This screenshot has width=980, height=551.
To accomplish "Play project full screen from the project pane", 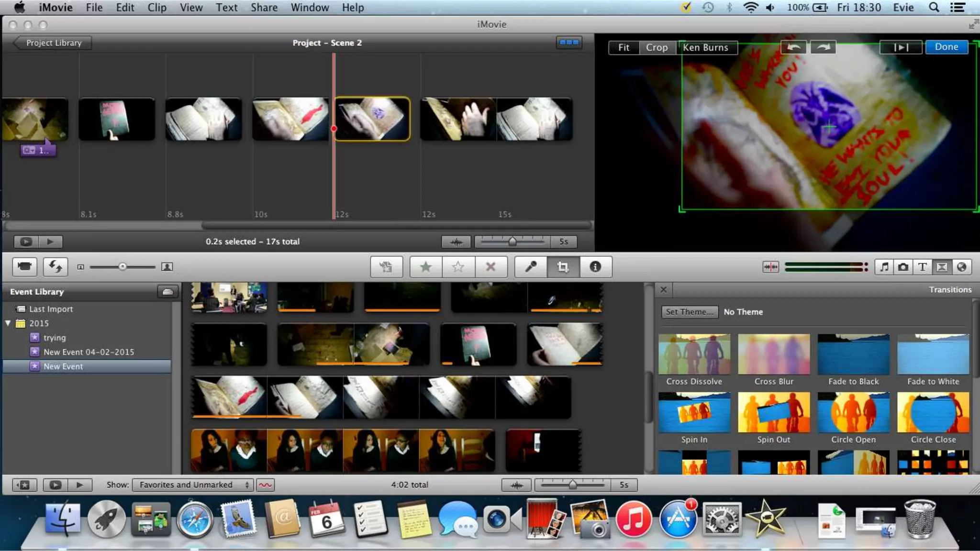I will click(26, 242).
